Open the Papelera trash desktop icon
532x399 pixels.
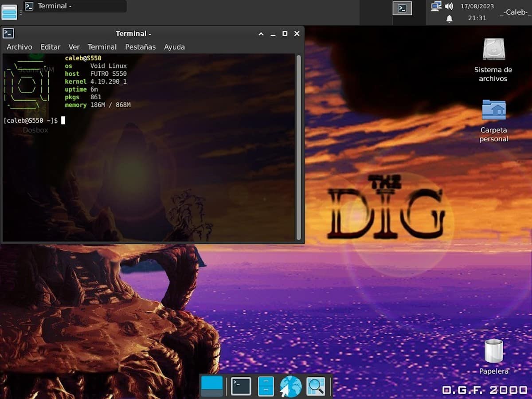(x=494, y=357)
